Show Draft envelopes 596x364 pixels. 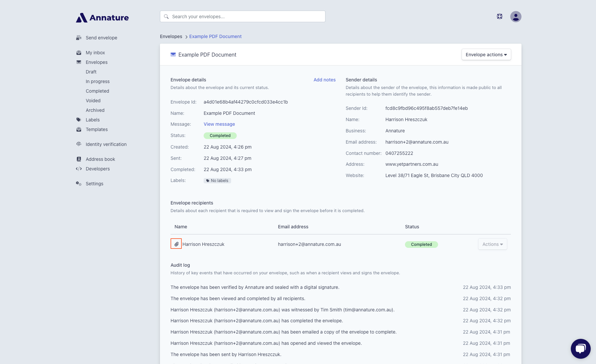(x=91, y=72)
